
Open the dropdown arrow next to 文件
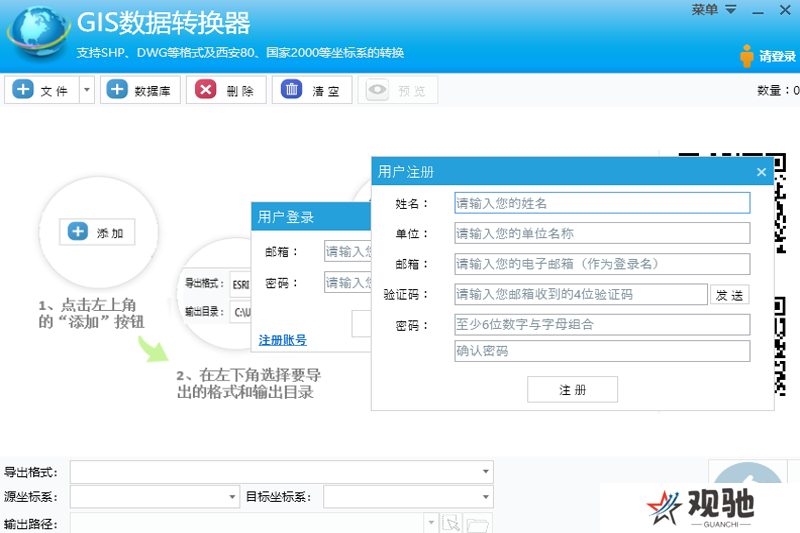tap(87, 90)
